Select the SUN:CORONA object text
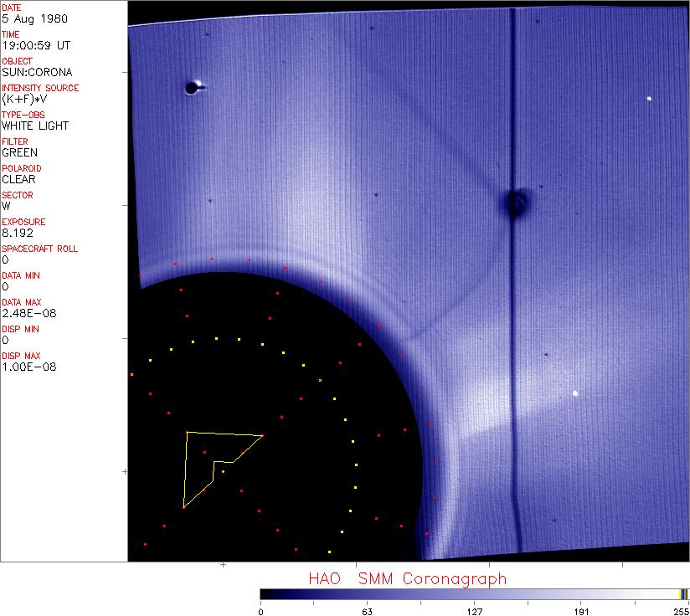The image size is (690, 616). tap(37, 72)
